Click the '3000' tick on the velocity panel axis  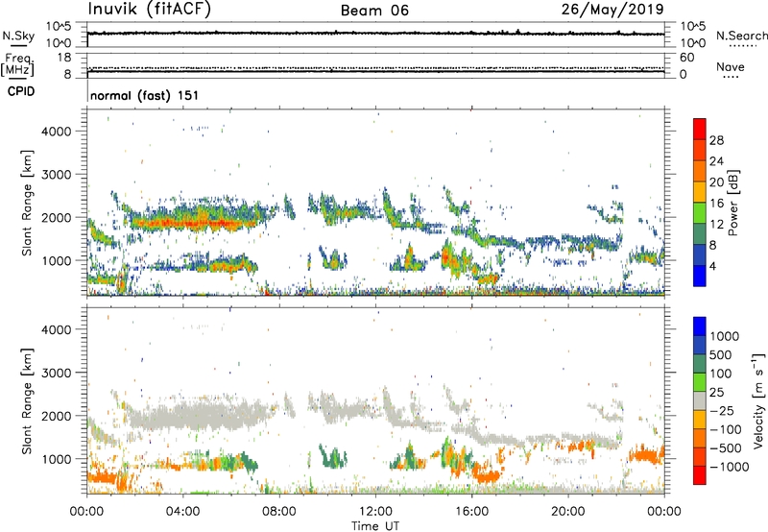[x=57, y=373]
